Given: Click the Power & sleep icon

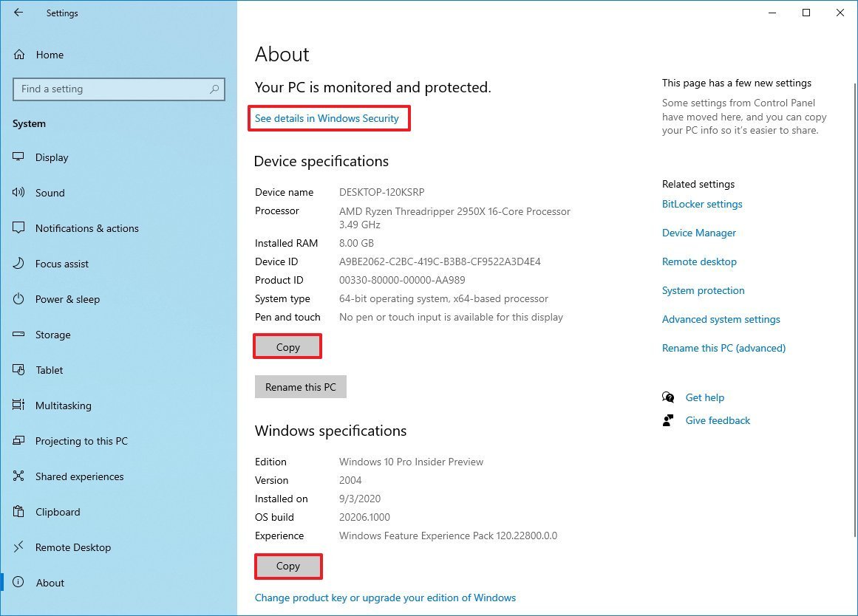Looking at the screenshot, I should (x=18, y=298).
